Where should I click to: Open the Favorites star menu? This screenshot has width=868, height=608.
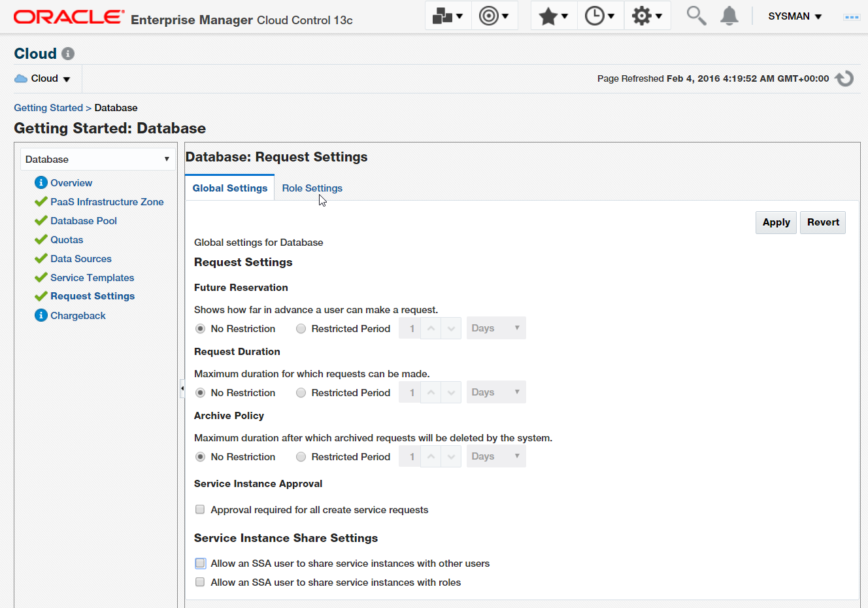[x=554, y=16]
